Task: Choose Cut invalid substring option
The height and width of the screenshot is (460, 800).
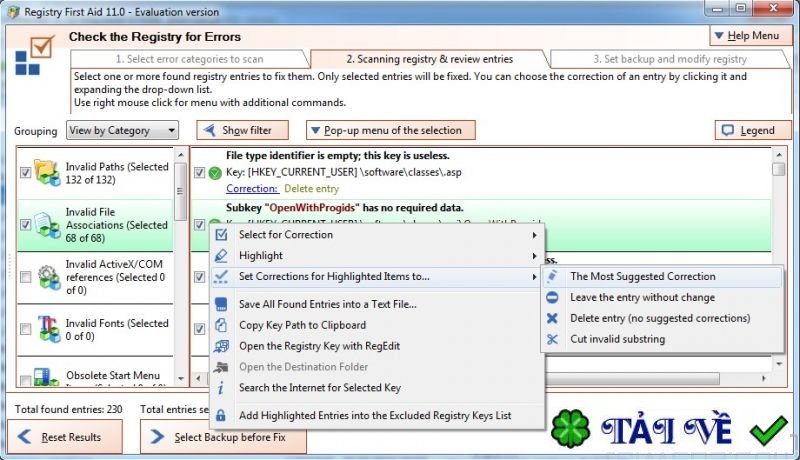Action: tap(662, 339)
